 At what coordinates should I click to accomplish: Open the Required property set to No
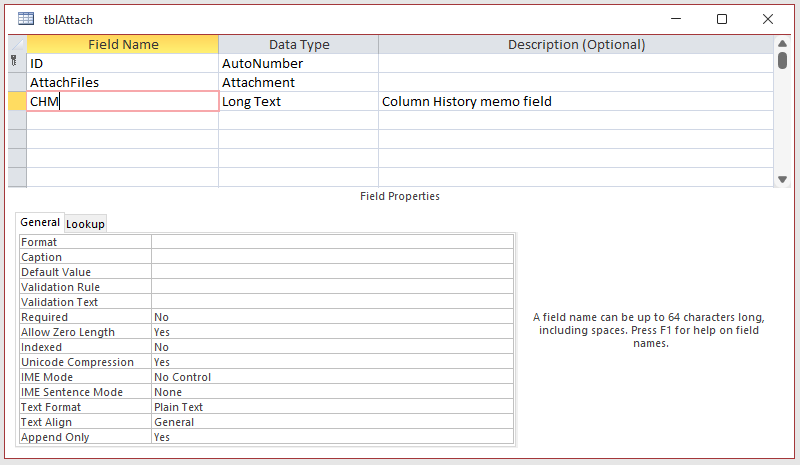[x=332, y=317]
